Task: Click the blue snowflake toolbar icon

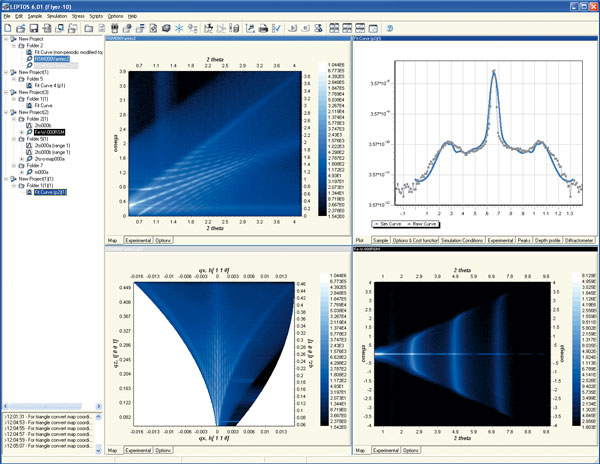Action: (180, 28)
